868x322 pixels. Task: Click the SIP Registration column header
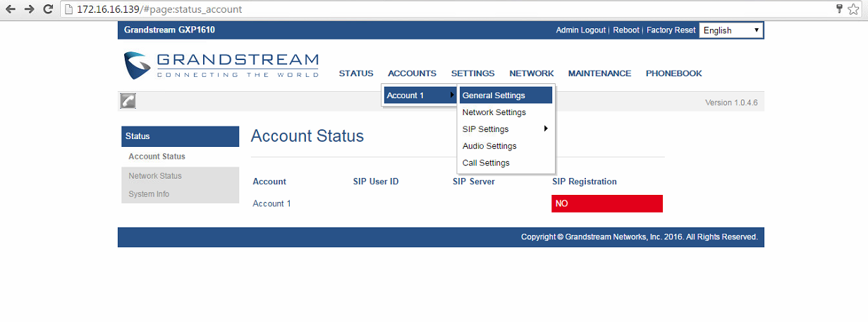585,181
